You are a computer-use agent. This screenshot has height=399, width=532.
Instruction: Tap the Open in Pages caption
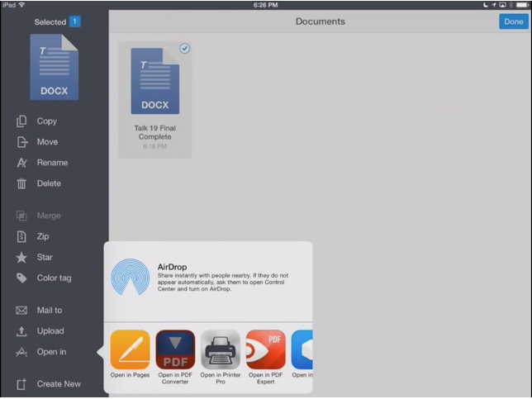tap(130, 375)
